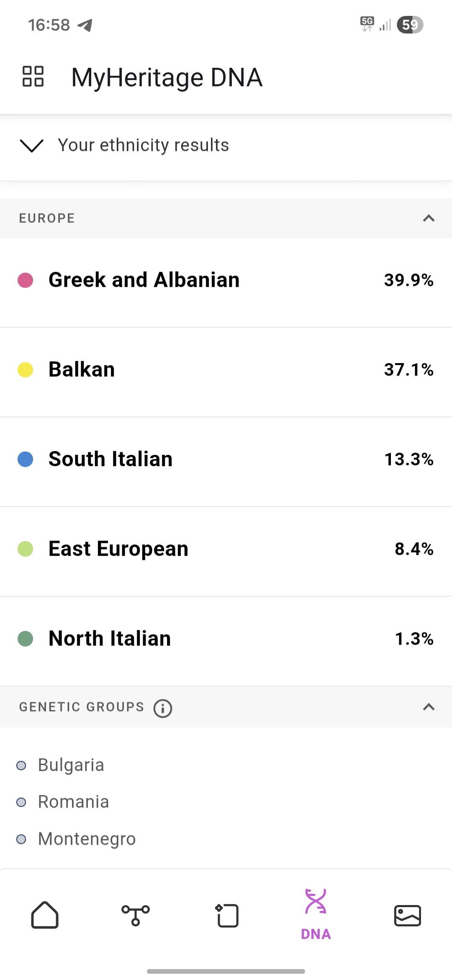
Task: Tap the location arrow status icon
Action: click(x=85, y=26)
